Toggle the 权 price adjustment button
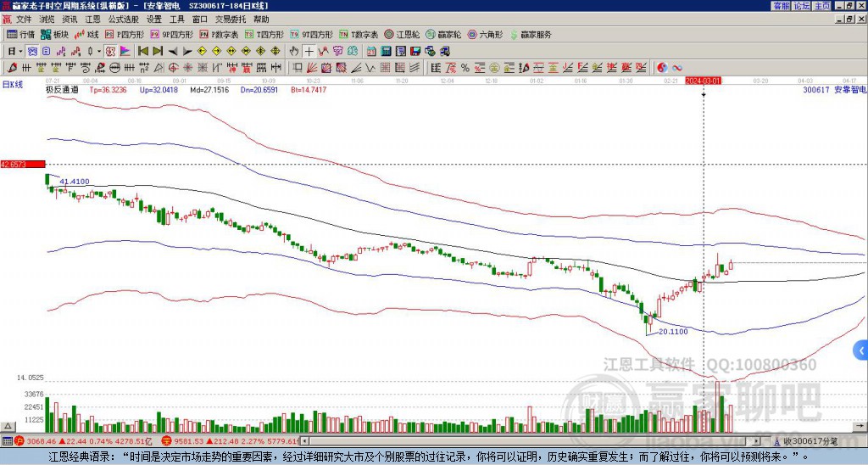This screenshot has width=868, height=465. tap(110, 51)
